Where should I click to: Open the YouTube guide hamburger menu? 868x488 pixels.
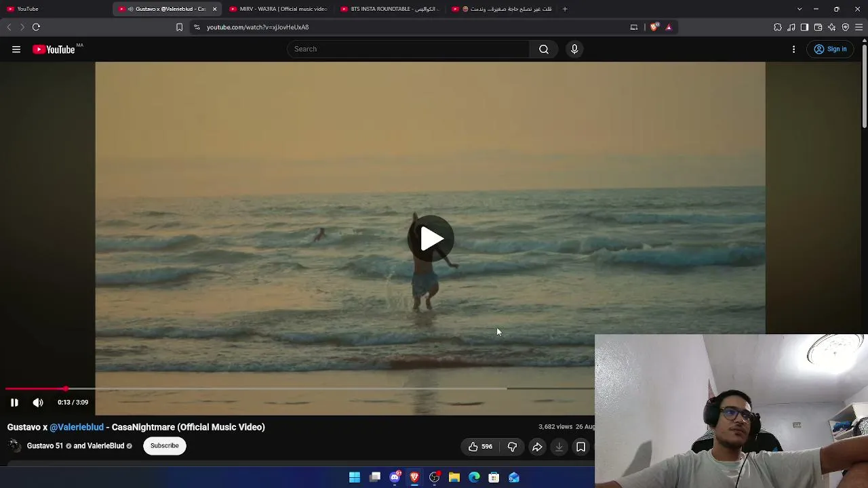(16, 49)
